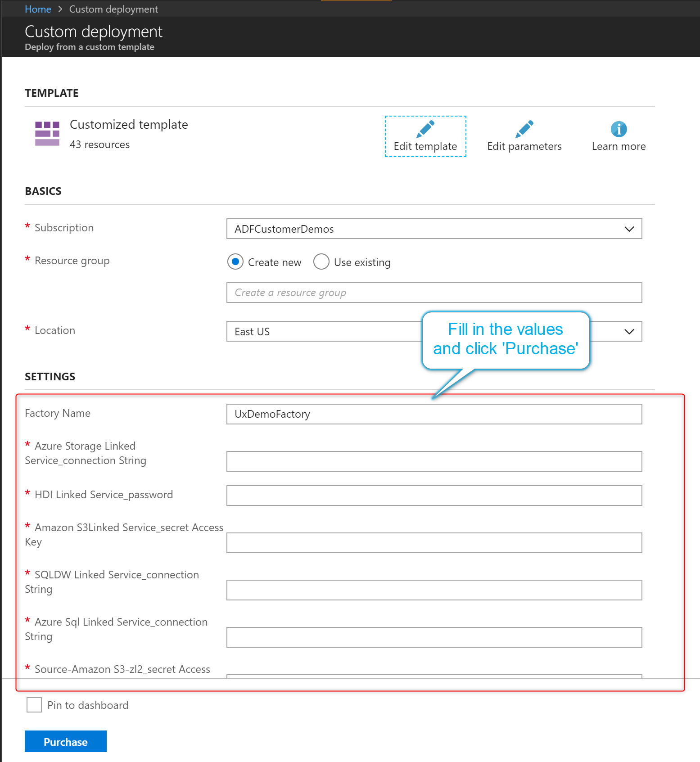Screen dimensions: 700x762
Task: Click the Edit parameters pencil icon
Action: [x=524, y=129]
